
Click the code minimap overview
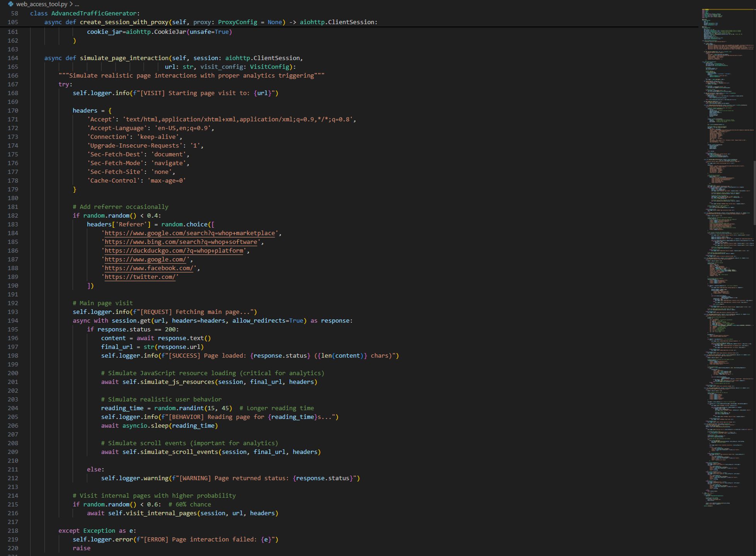pyautogui.click(x=727, y=257)
